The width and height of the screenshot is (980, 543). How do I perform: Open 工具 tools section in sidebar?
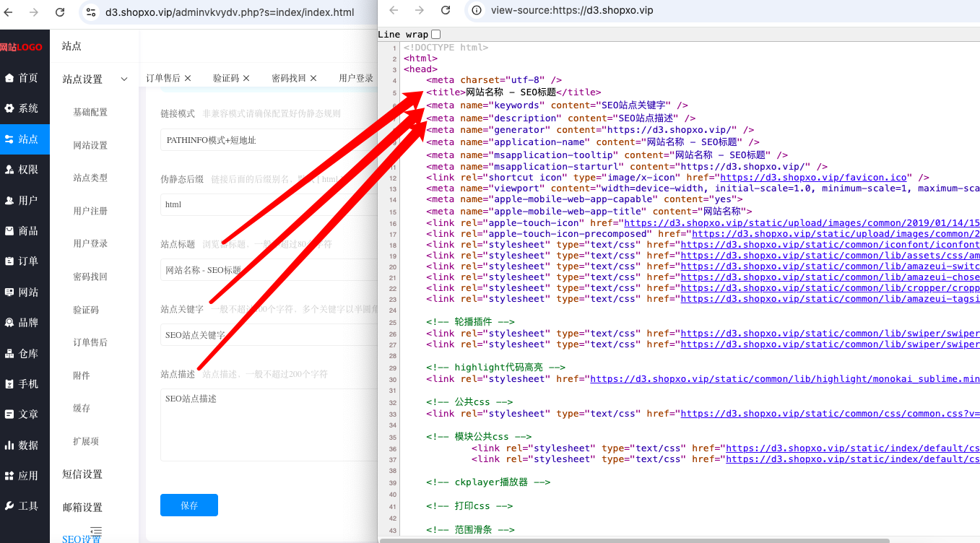[25, 506]
